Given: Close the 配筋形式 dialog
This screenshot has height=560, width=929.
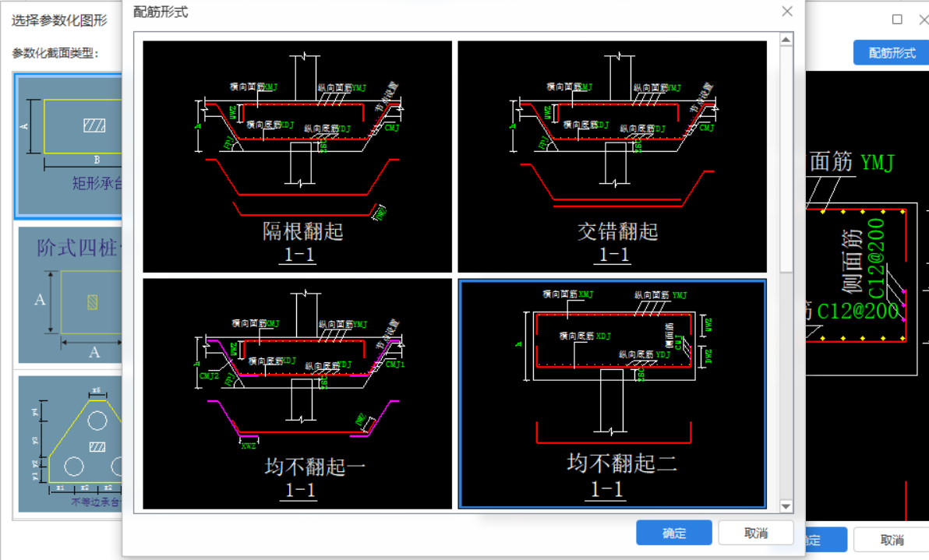Looking at the screenshot, I should pyautogui.click(x=787, y=11).
